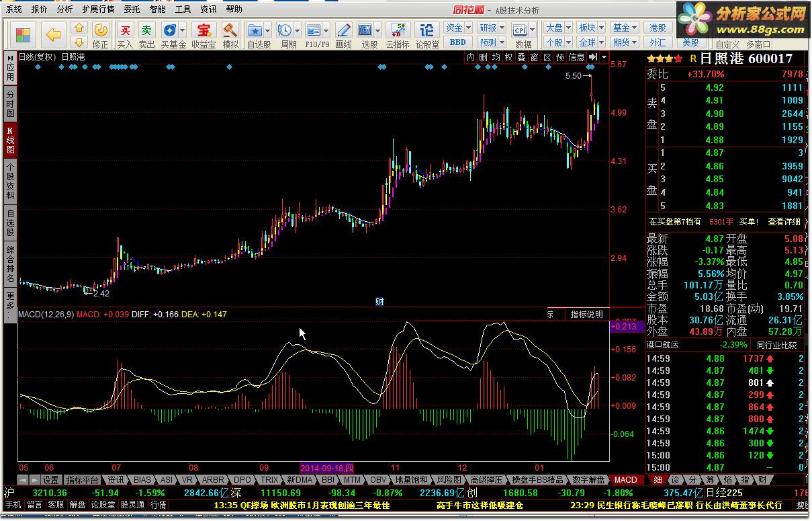Toggle the 窗 window option

point(535,58)
